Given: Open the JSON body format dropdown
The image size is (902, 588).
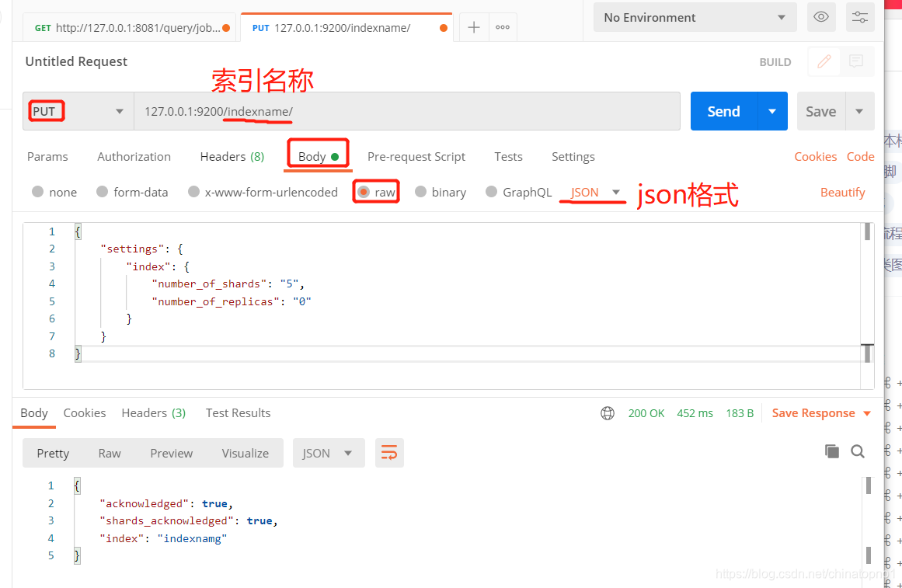Looking at the screenshot, I should 592,192.
